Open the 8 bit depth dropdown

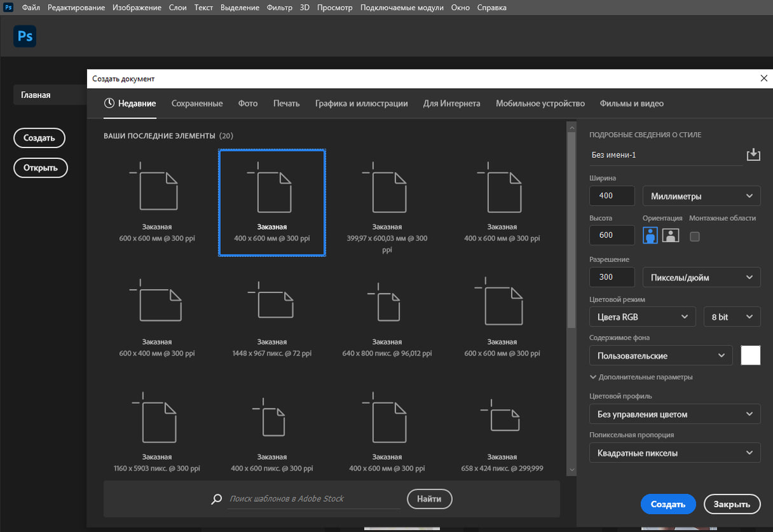point(732,317)
